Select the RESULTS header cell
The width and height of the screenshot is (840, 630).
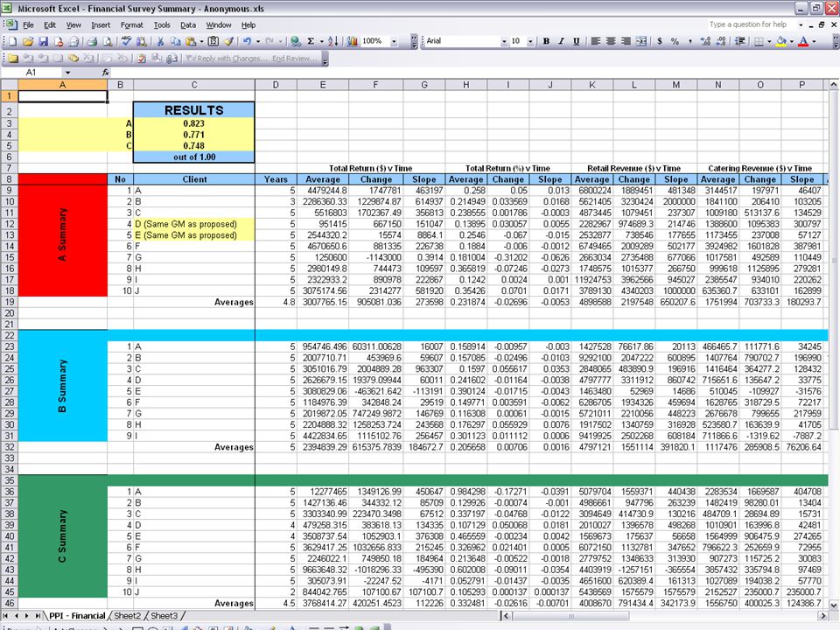[194, 110]
